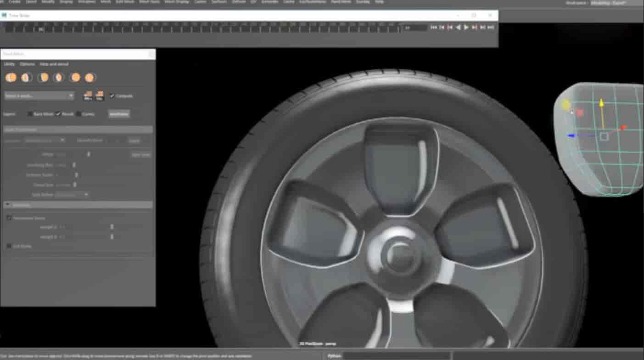Screen dimensions: 644x360
Task: Enable the Compute checkbox
Action: pos(112,96)
